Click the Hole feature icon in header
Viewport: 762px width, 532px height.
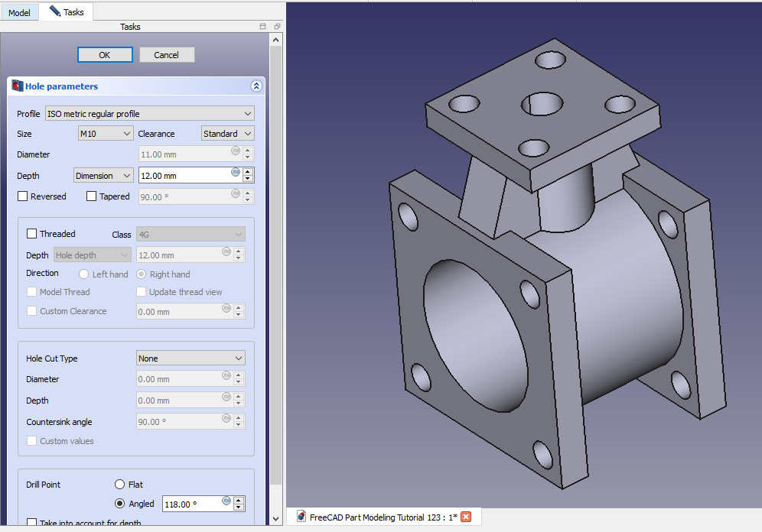(x=17, y=86)
